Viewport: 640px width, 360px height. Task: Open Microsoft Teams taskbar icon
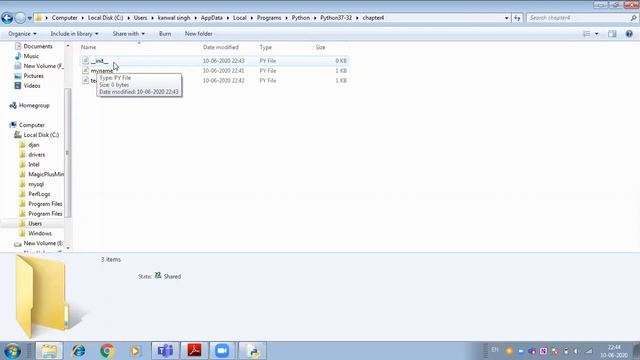(x=165, y=351)
